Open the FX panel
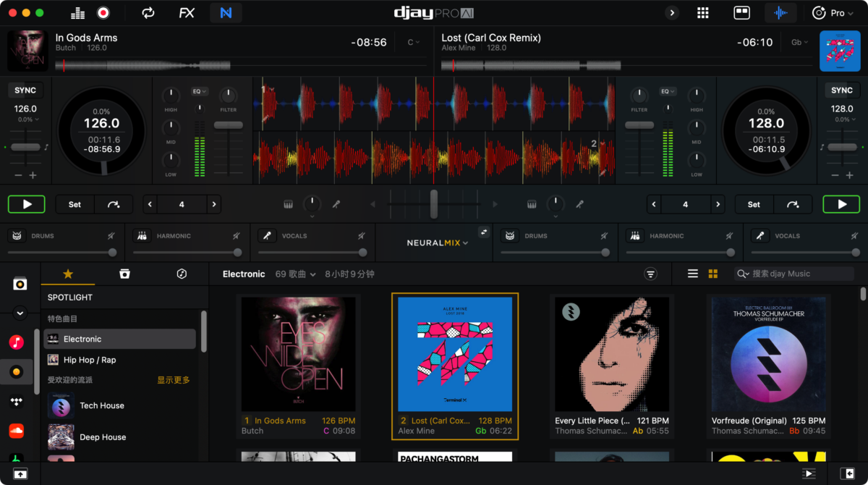Screen dimensions: 868x485 187,13
